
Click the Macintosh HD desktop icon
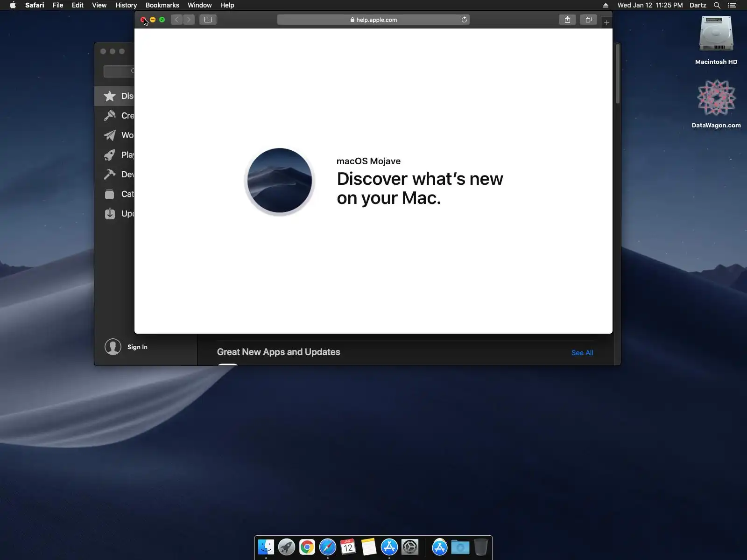pos(716,35)
